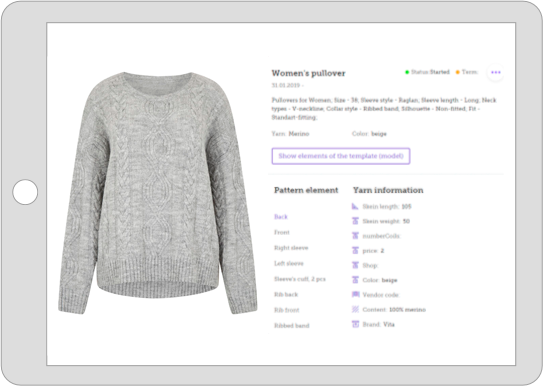
Task: Click the Skein length icon
Action: click(355, 206)
